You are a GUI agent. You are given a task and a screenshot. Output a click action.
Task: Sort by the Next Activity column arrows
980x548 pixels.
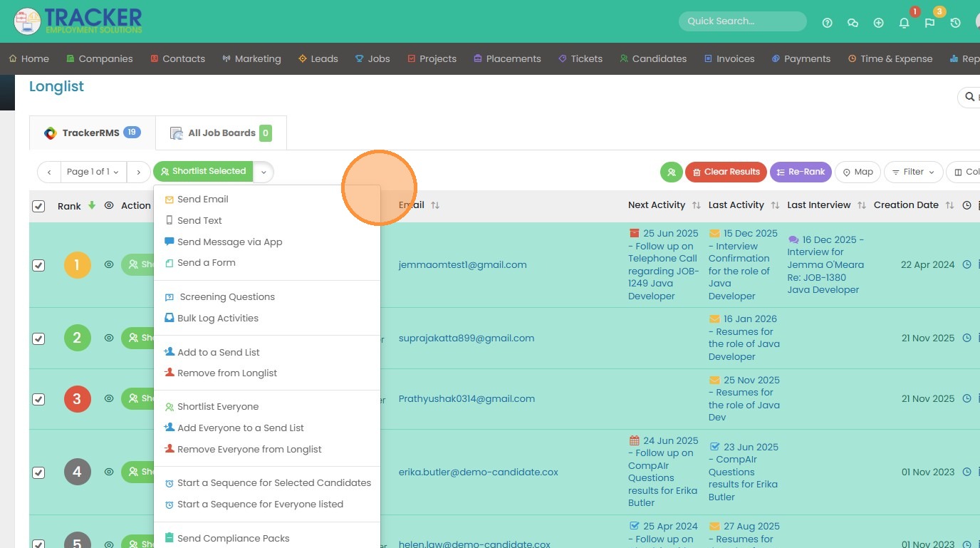(697, 205)
